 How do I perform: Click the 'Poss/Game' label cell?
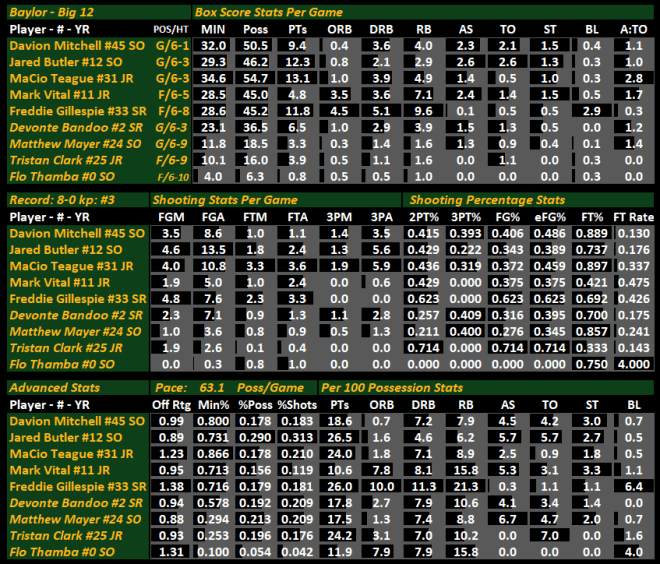(270, 388)
